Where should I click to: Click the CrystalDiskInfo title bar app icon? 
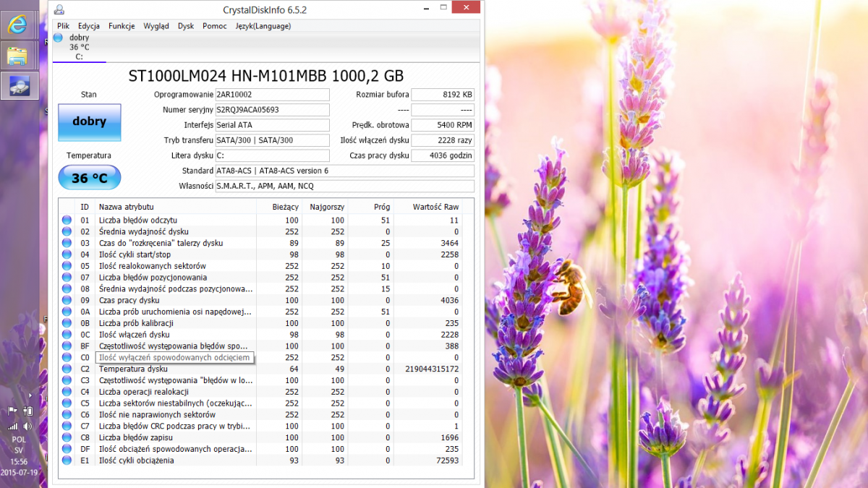59,9
